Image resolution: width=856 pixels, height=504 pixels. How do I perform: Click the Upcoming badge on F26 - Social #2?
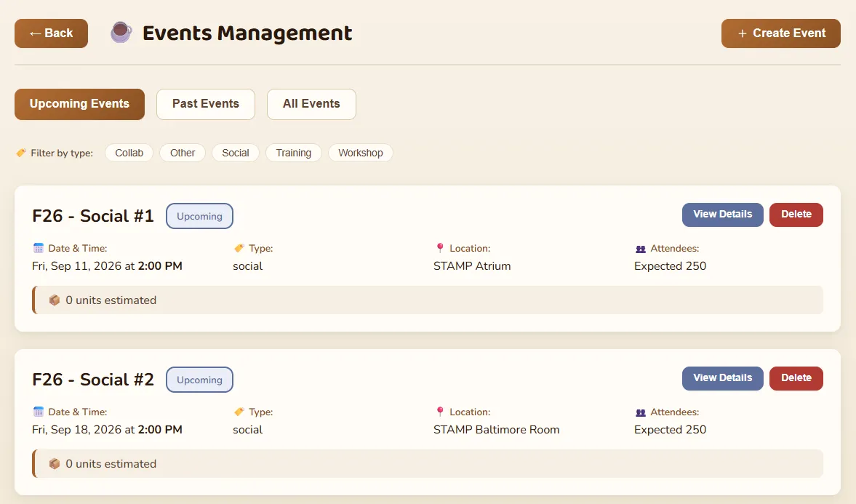coord(199,380)
